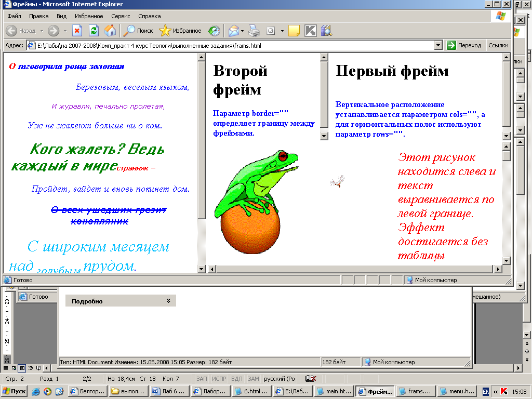Switch to menu.h... taskbar window
Screen dimensions: 532x399
[457, 391]
